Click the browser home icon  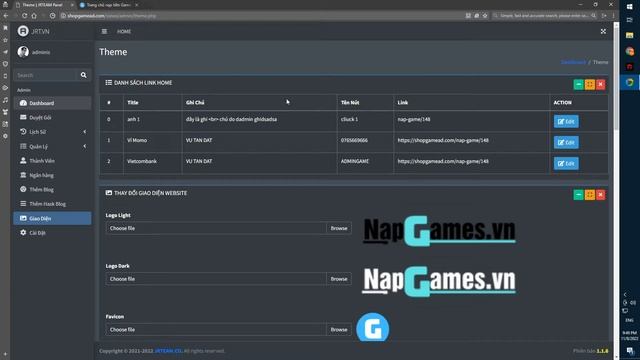[x=34, y=16]
